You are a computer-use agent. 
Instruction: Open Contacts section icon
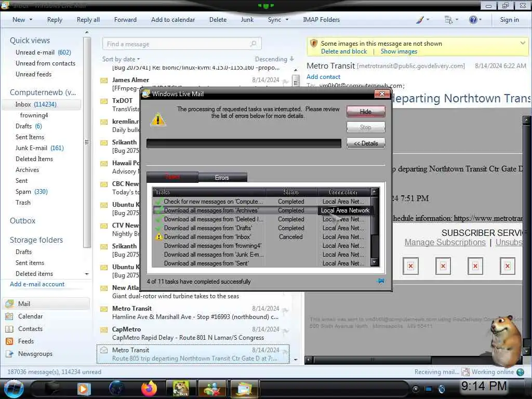9,329
